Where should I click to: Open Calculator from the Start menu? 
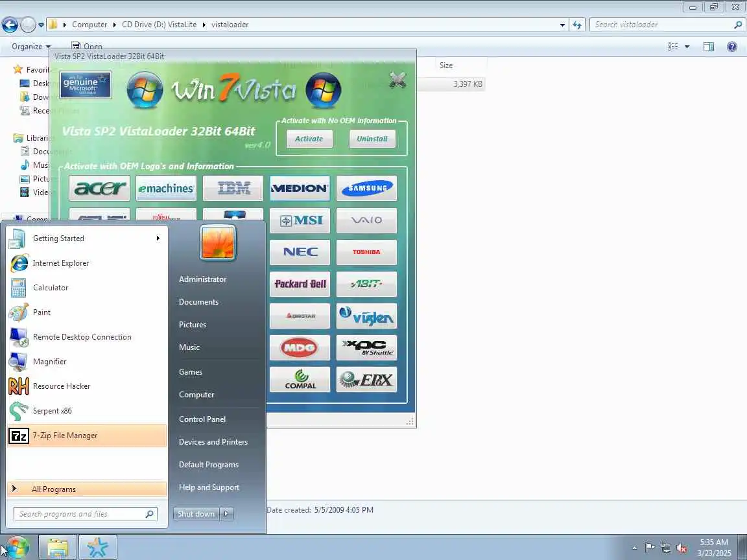click(x=87, y=288)
